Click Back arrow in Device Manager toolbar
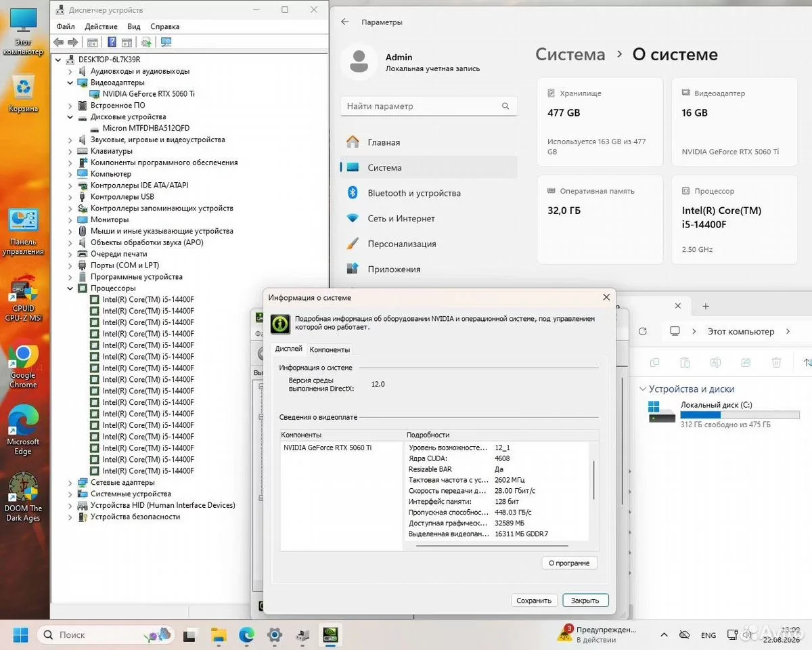Image resolution: width=812 pixels, height=650 pixels. 59,42
